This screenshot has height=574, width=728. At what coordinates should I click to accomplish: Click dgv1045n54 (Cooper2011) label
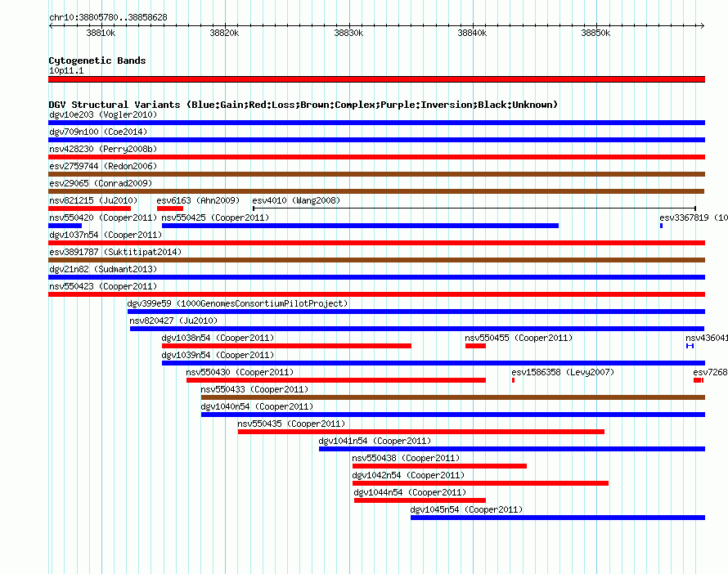tap(466, 509)
